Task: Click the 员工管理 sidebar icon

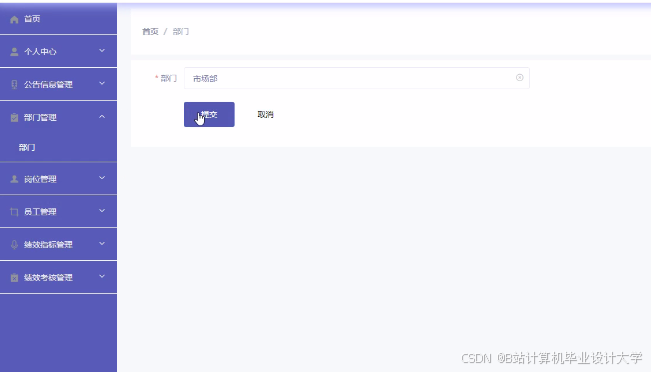Action: point(14,212)
